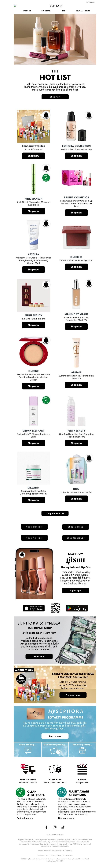Open the Makeup navigation tab

pos(27,11)
